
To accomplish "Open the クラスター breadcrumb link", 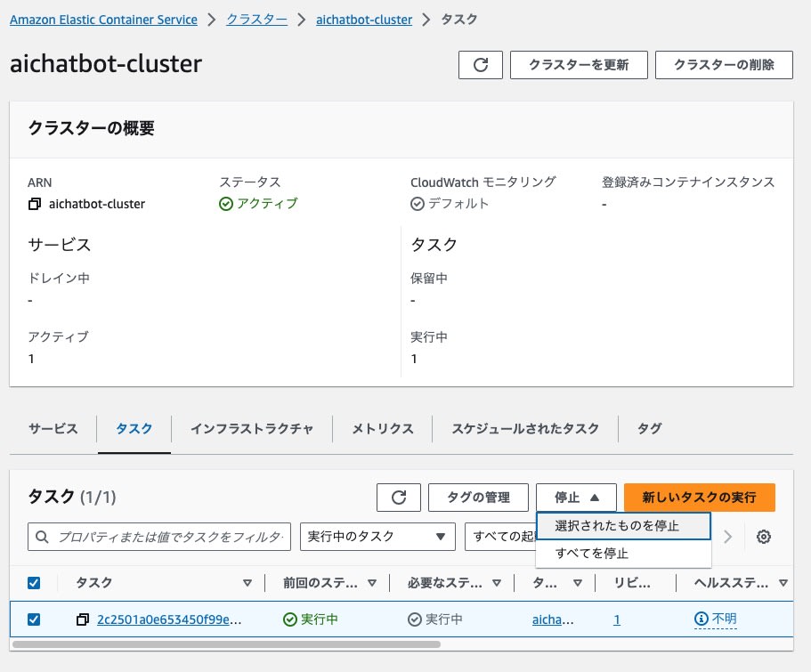I will [x=257, y=20].
